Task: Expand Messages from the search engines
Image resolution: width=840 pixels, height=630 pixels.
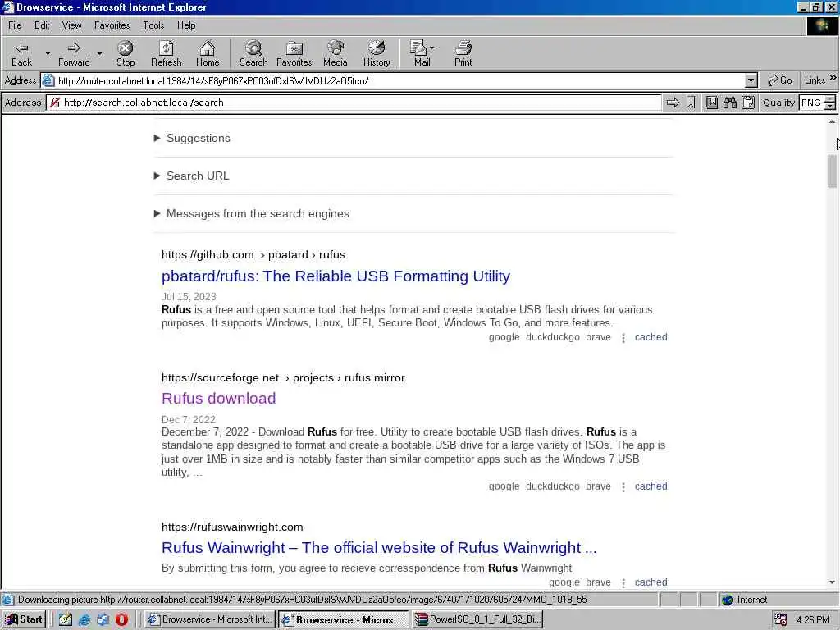Action: pyautogui.click(x=251, y=213)
